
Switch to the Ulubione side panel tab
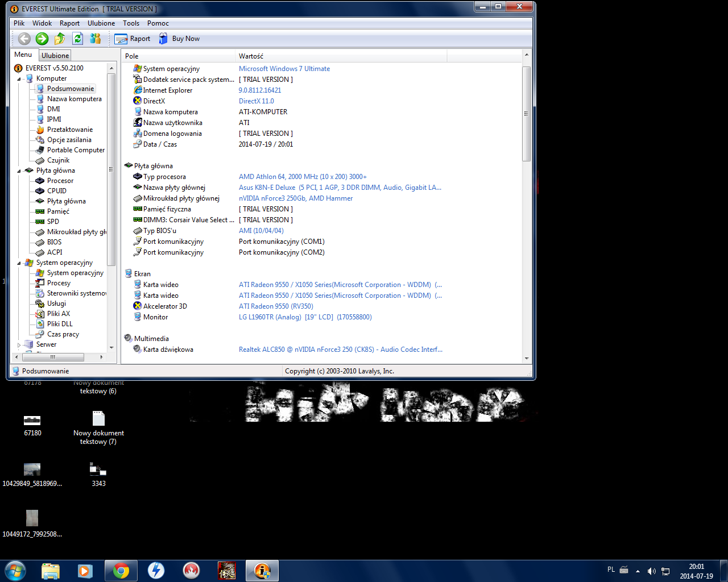point(55,55)
